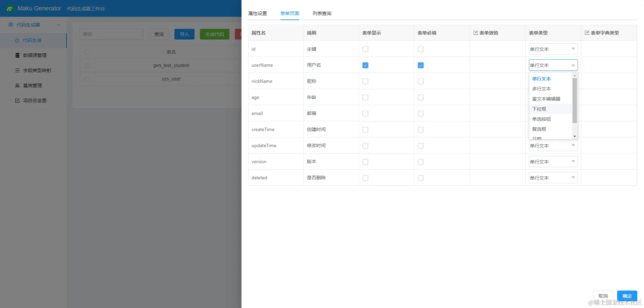Screen dimensions: 644x308
Task: Click gen_test_student table name text
Action: (171, 65)
